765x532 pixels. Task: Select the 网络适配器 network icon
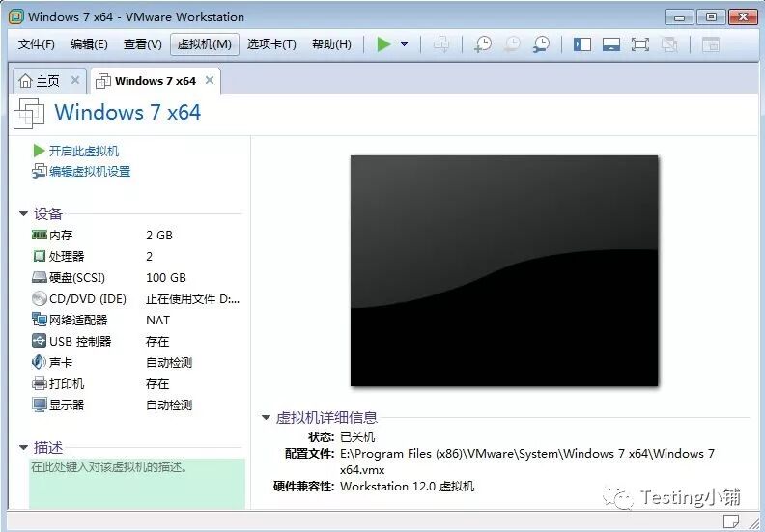point(39,320)
